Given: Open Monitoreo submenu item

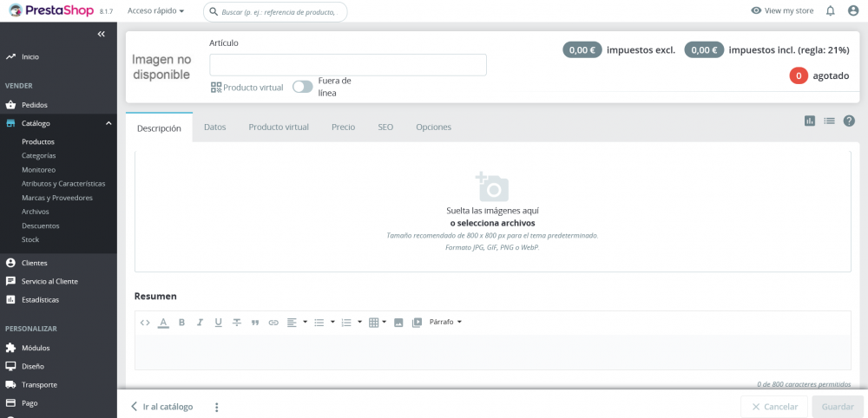Looking at the screenshot, I should [39, 170].
